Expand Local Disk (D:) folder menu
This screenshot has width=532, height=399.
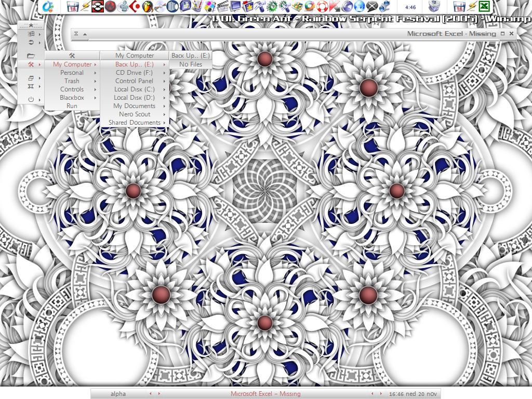(x=135, y=98)
